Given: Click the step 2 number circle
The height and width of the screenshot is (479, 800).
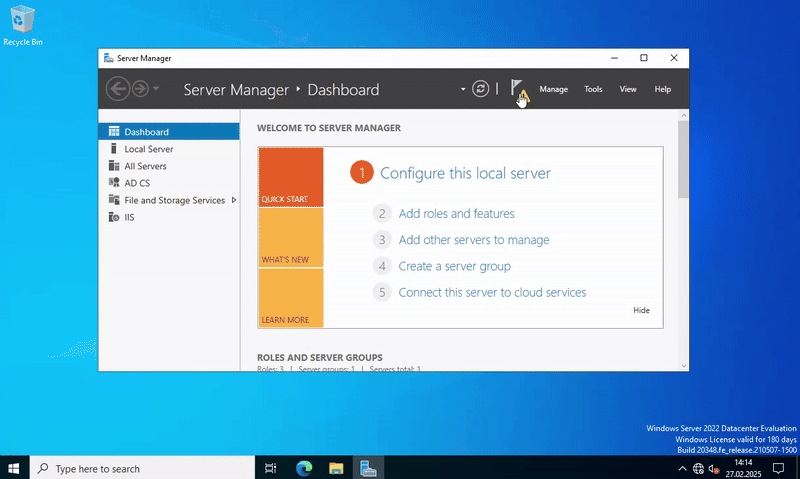Looking at the screenshot, I should point(382,213).
